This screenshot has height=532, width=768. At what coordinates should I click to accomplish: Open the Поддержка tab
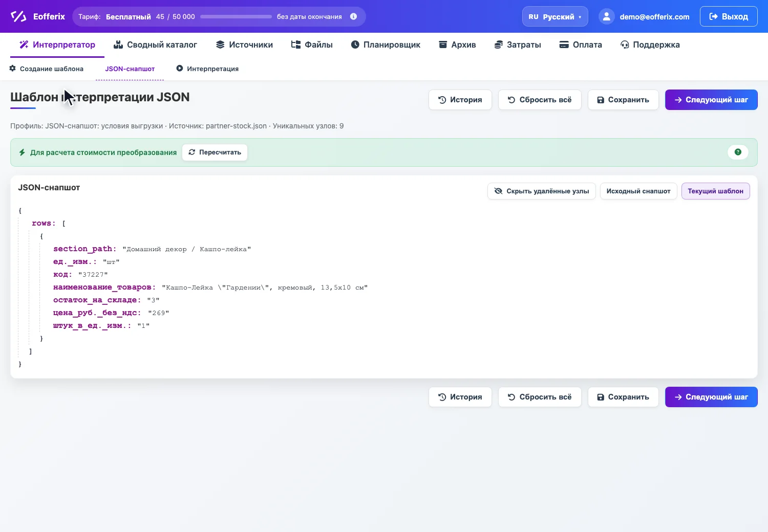point(650,45)
